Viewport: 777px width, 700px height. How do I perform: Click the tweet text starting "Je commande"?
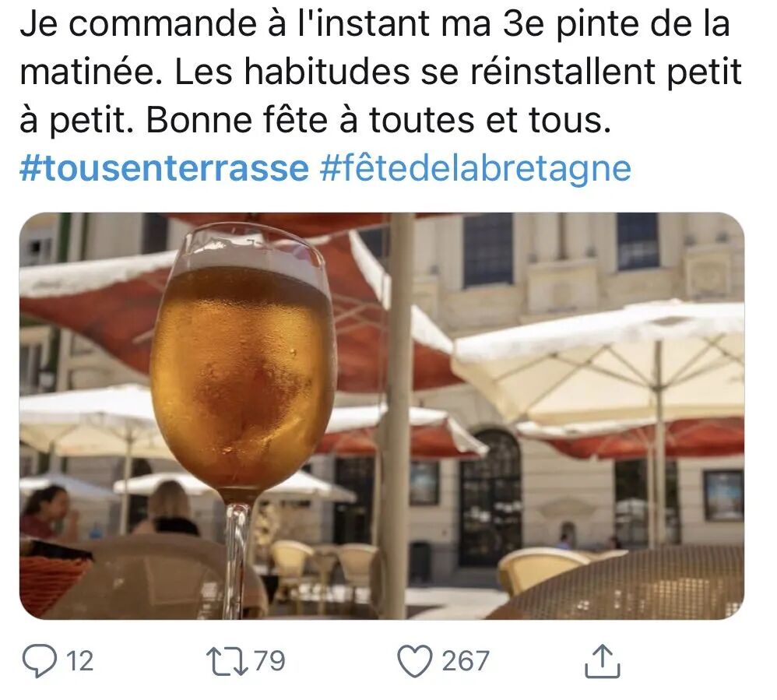point(381,72)
